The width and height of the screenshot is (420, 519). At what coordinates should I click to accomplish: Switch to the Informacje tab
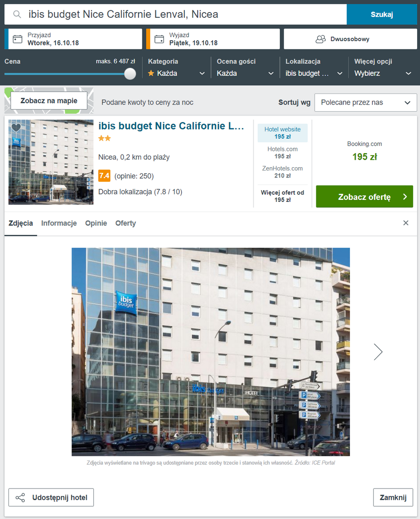59,223
